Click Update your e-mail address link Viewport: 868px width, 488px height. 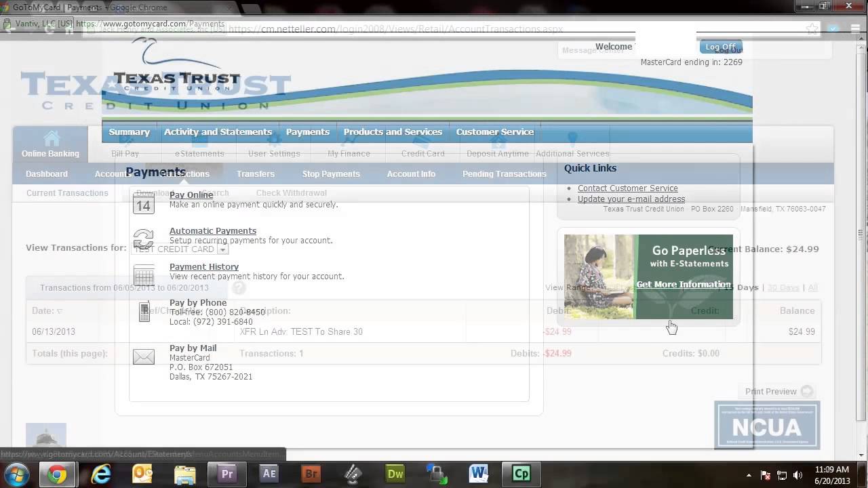(x=631, y=199)
